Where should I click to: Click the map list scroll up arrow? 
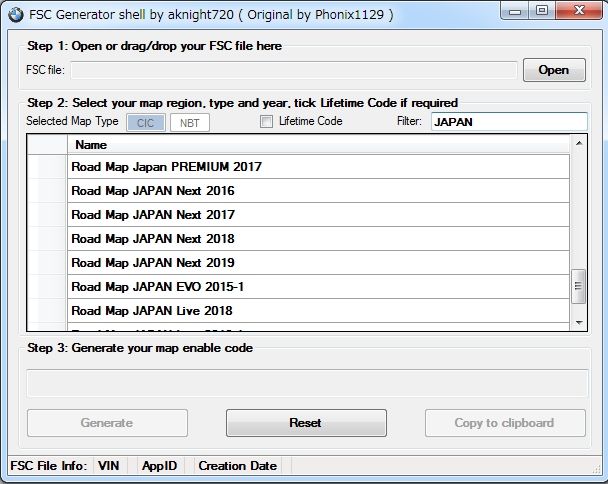(579, 143)
